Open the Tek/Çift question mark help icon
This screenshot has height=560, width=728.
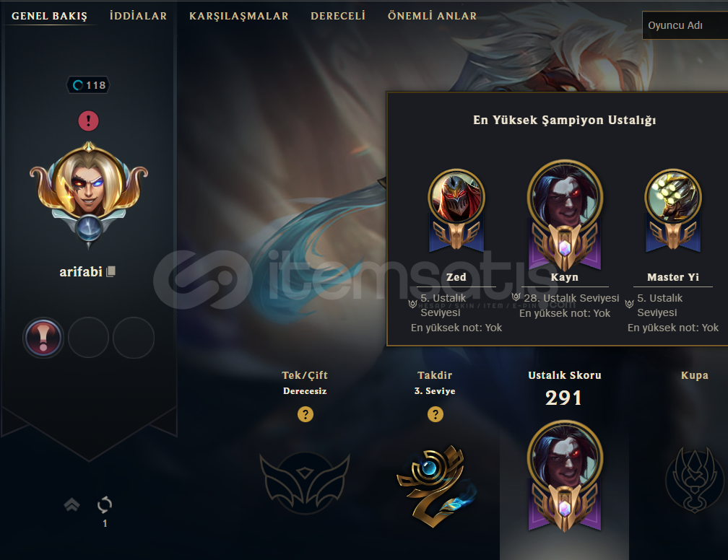305,414
